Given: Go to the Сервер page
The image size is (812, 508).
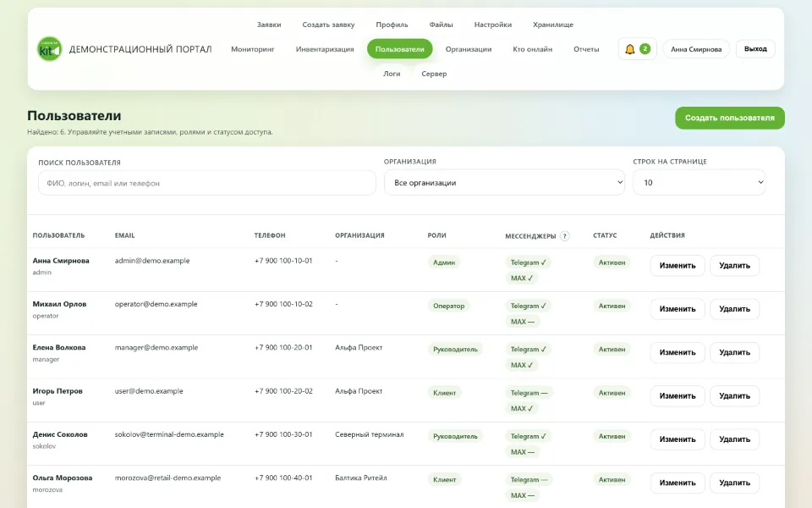Looking at the screenshot, I should click(434, 74).
